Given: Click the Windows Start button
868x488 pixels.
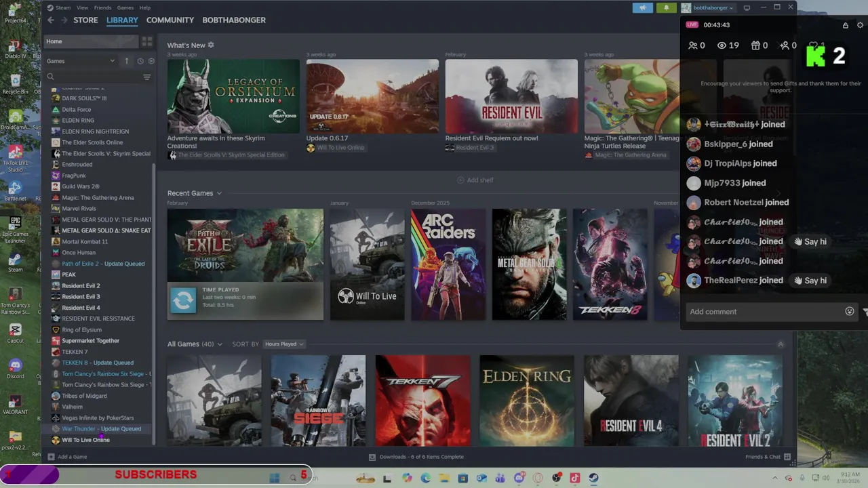Looking at the screenshot, I should 275,478.
